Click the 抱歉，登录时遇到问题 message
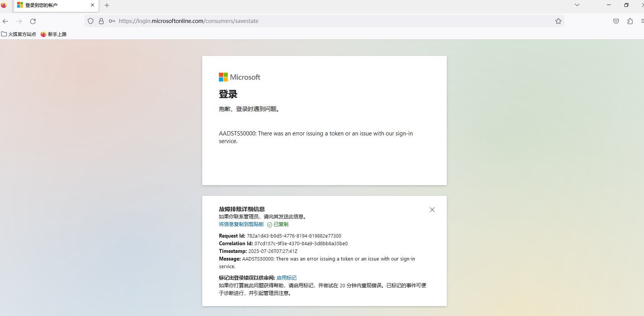The width and height of the screenshot is (644, 316). pos(250,109)
